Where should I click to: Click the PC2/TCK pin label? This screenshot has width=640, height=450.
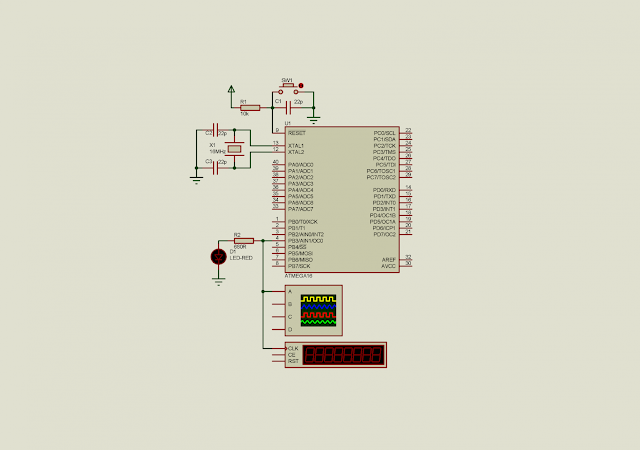(x=384, y=146)
